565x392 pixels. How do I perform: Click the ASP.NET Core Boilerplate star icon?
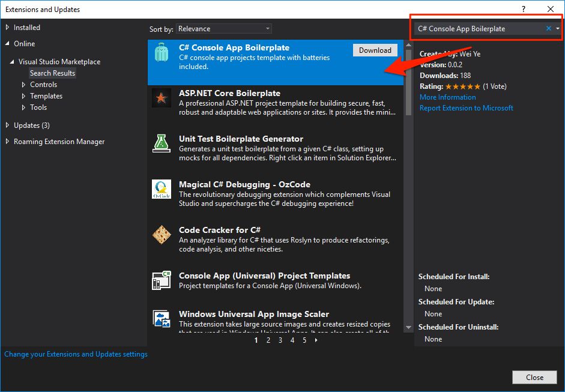[x=161, y=98]
